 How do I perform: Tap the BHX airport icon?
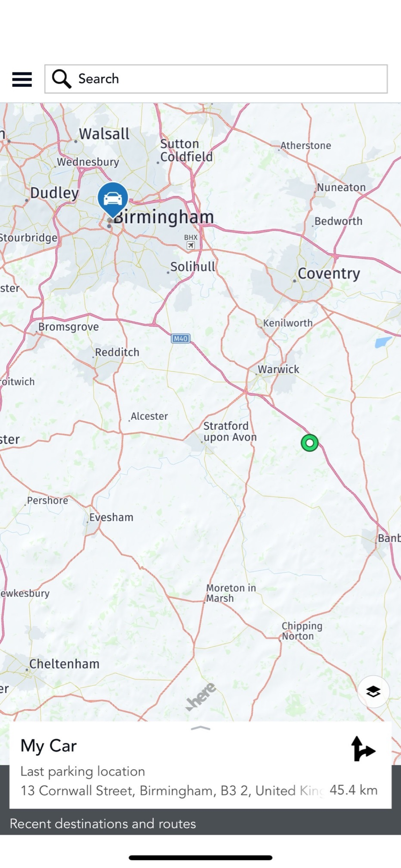pyautogui.click(x=191, y=245)
